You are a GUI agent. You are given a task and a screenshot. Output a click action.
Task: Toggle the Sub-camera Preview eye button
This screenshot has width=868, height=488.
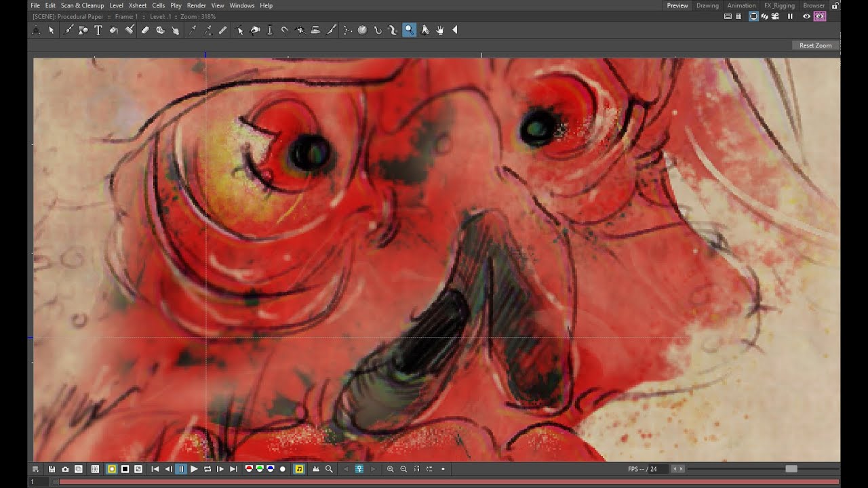[x=820, y=16]
